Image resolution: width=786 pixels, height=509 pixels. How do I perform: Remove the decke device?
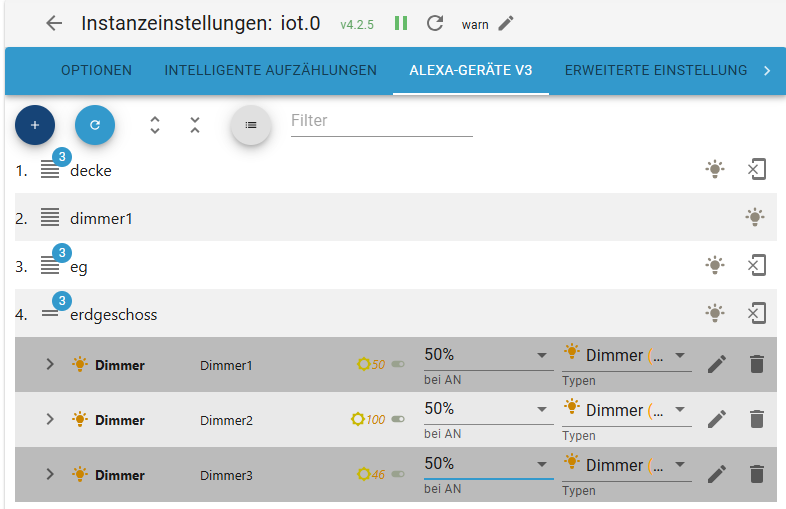click(x=757, y=170)
